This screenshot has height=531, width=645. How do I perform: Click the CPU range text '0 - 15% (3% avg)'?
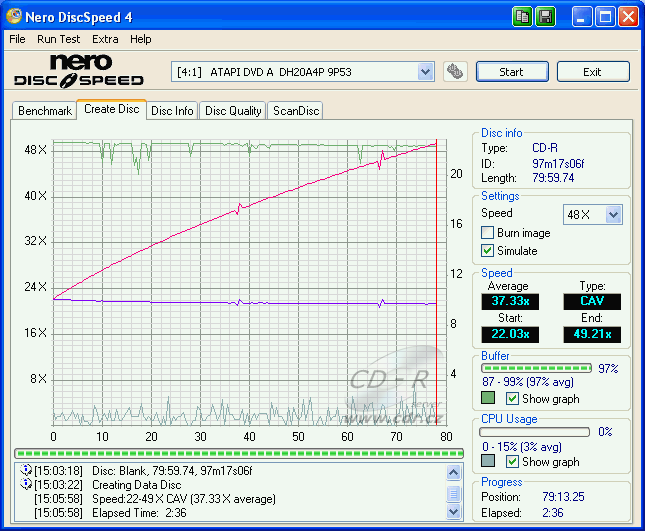[x=522, y=447]
